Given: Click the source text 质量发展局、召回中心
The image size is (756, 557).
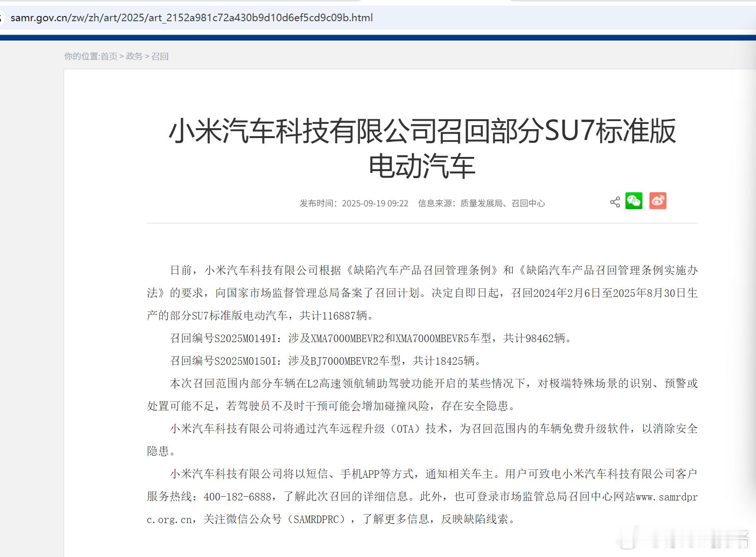Looking at the screenshot, I should (502, 203).
